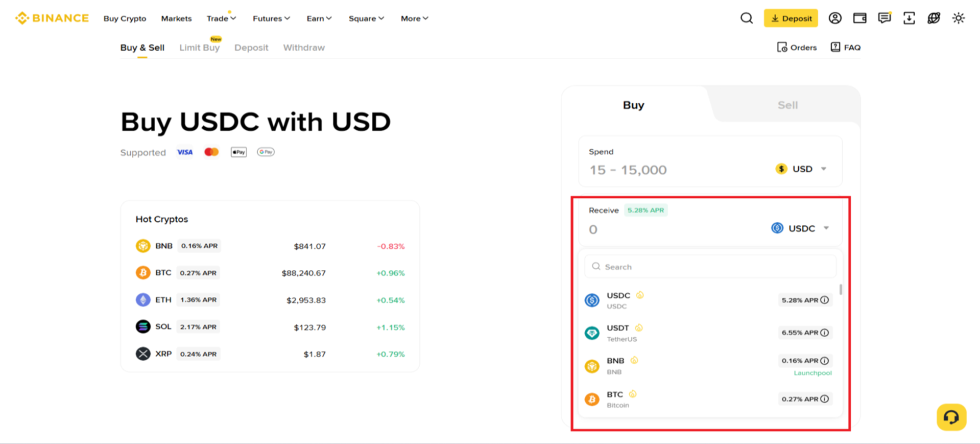Click info icon next to 6.55% APR
Screen dimensions: 980x444
click(825, 333)
